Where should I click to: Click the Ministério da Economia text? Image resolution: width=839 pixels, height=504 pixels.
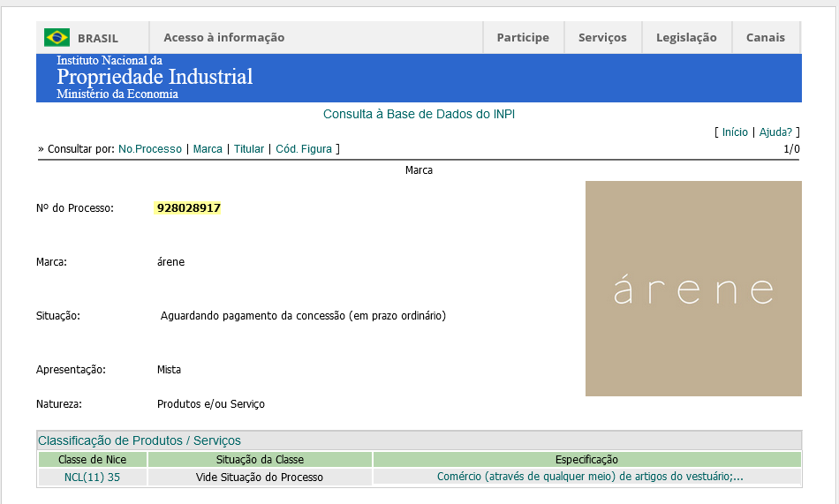click(117, 94)
